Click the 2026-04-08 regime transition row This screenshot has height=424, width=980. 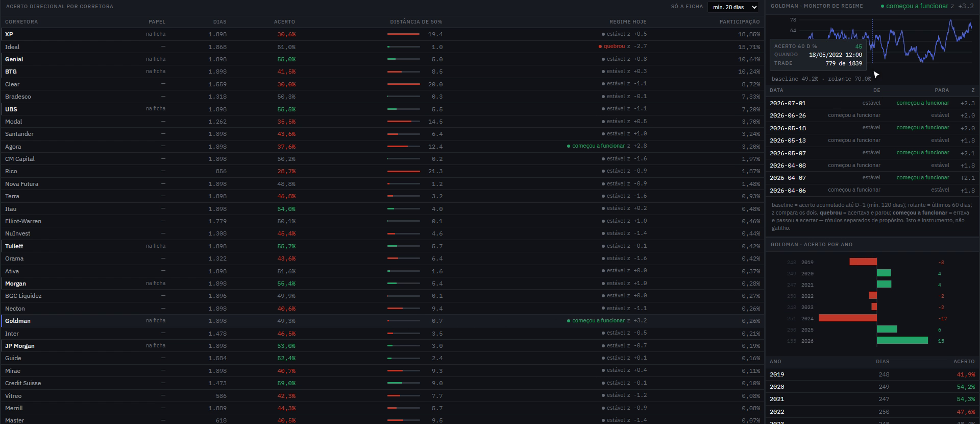click(x=872, y=166)
